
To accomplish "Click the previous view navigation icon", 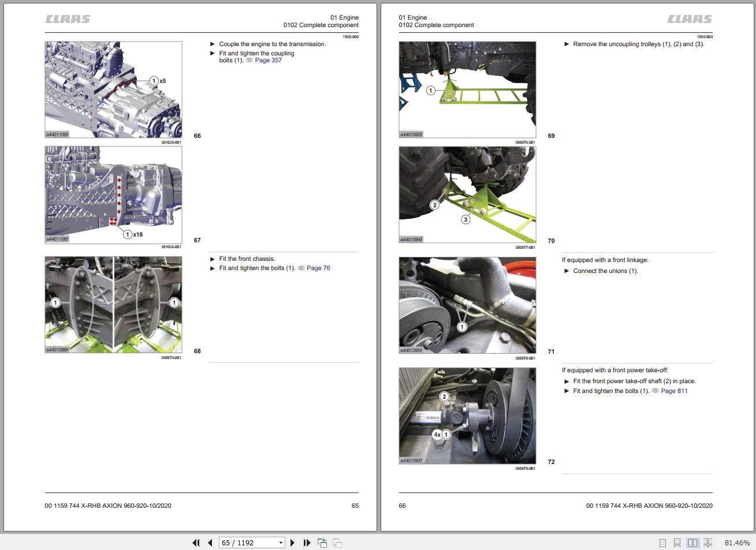I will click(322, 542).
